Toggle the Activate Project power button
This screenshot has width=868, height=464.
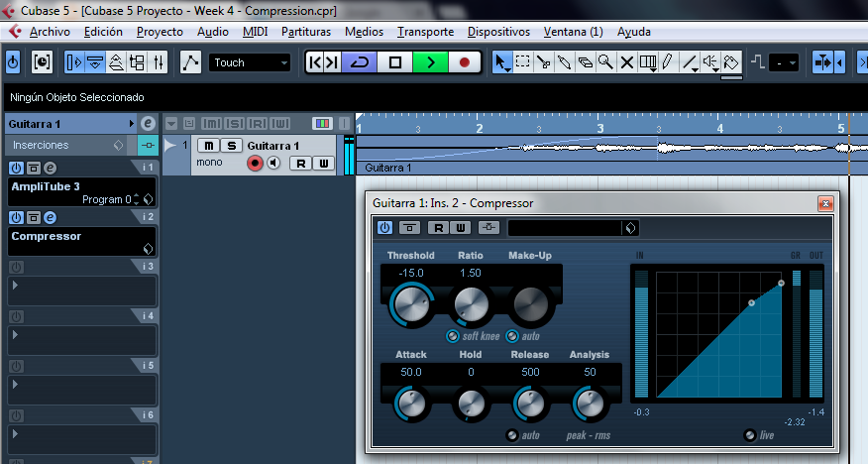click(13, 62)
